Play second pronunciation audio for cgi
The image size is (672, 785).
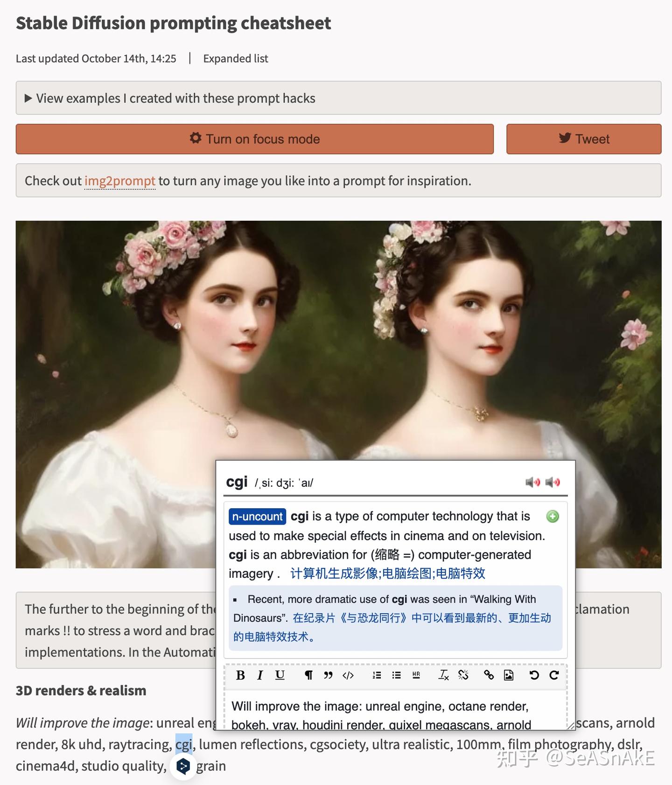click(553, 482)
